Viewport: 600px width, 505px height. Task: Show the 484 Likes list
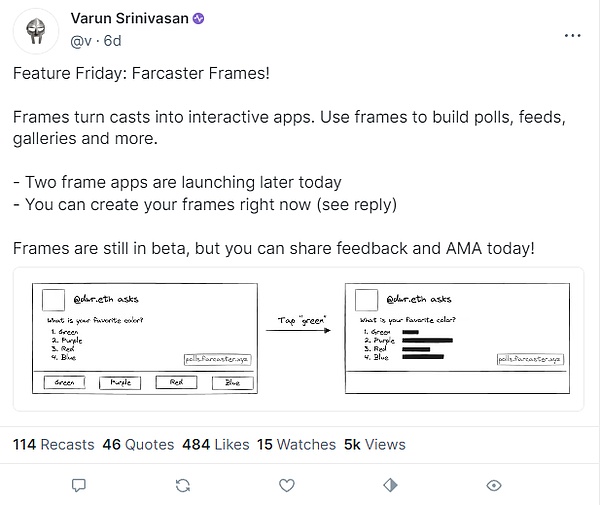[x=215, y=445]
